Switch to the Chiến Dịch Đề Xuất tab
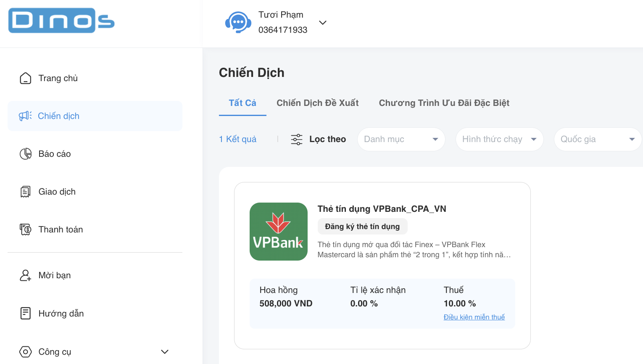The height and width of the screenshot is (364, 643). pyautogui.click(x=317, y=103)
